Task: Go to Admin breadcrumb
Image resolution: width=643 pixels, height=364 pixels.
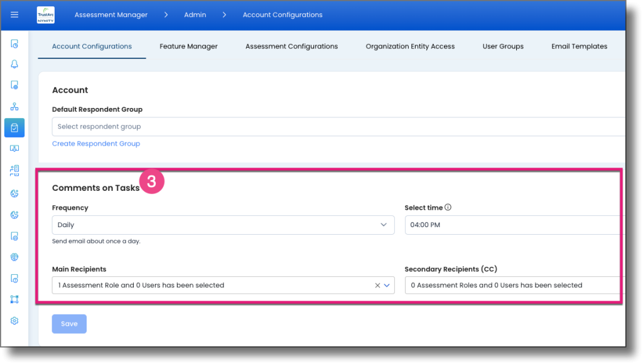Action: (x=195, y=15)
